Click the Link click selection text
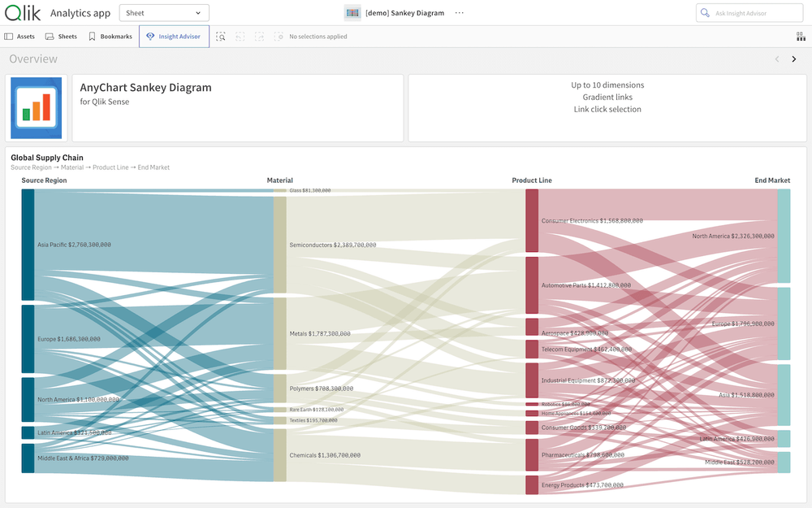This screenshot has height=508, width=812. tap(607, 110)
